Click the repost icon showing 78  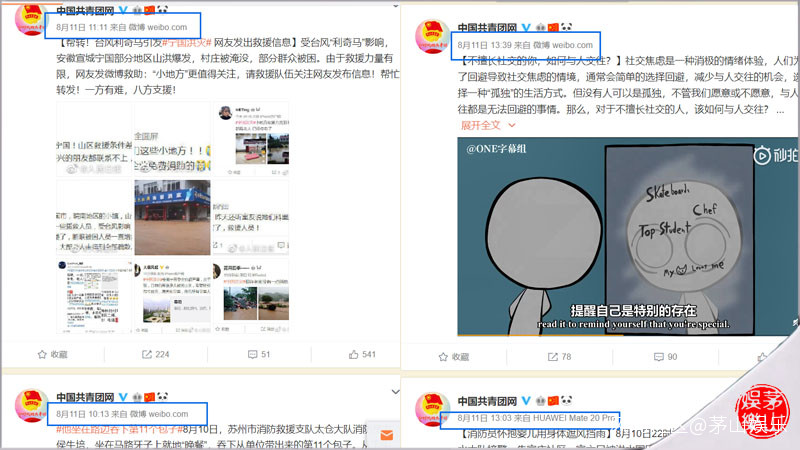pos(559,357)
